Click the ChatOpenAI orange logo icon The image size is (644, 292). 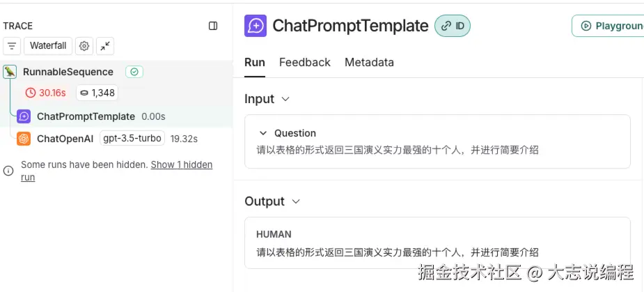point(24,139)
